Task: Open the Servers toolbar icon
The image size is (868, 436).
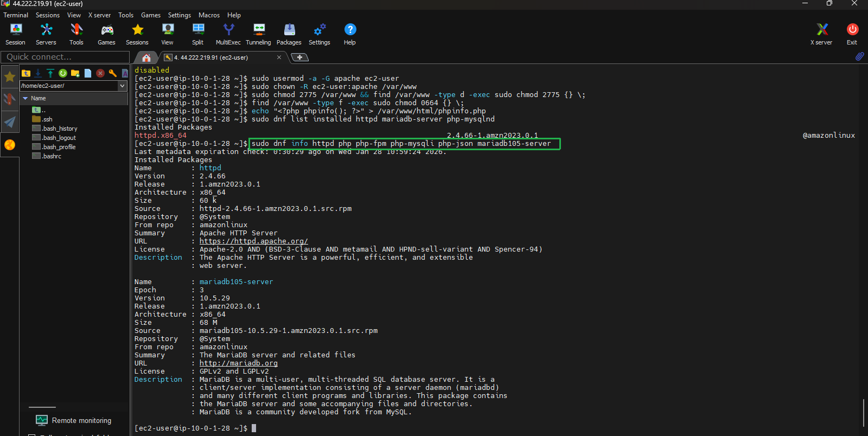Action: pyautogui.click(x=46, y=34)
